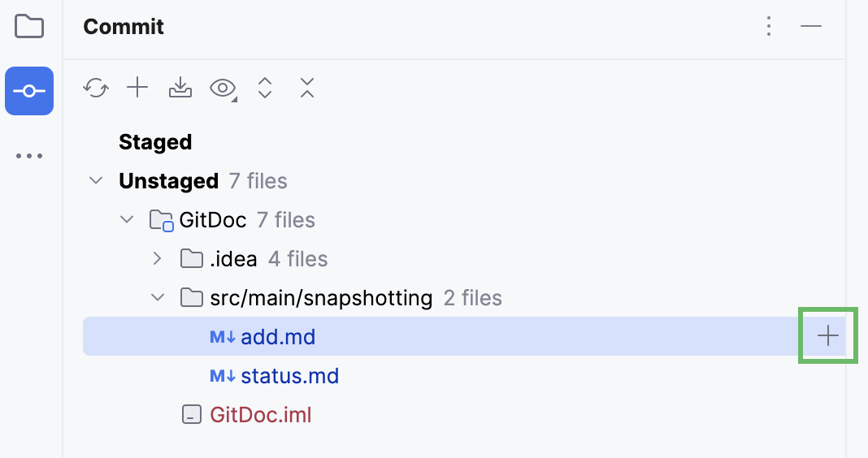
Task: Refresh the changes list
Action: point(96,88)
